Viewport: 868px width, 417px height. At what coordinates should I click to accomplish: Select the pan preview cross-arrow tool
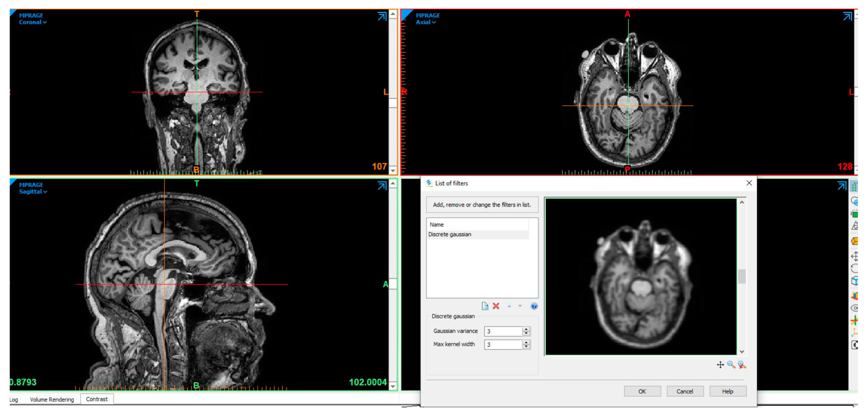pyautogui.click(x=720, y=365)
